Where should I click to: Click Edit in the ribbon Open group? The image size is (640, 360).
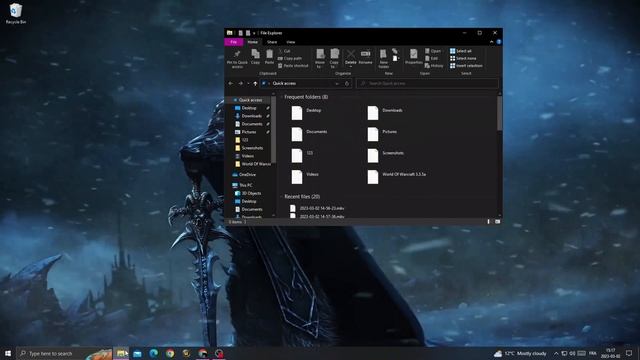[x=431, y=58]
